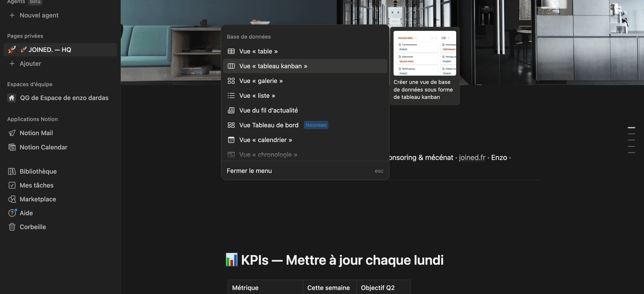Select Vue « table » from the menu
The width and height of the screenshot is (644, 294).
point(258,51)
